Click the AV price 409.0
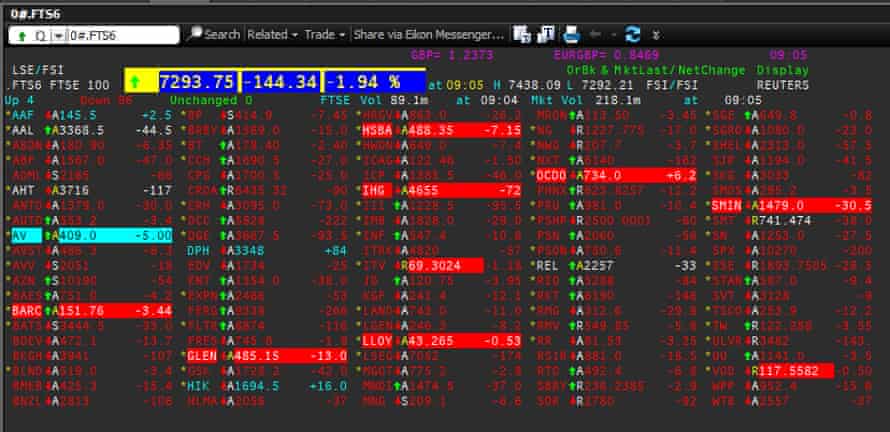The height and width of the screenshot is (432, 890). [x=78, y=235]
